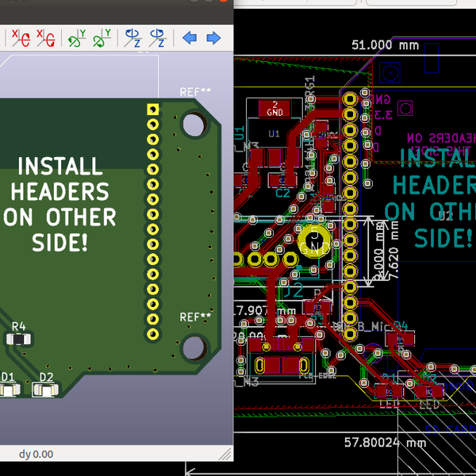The image size is (476, 476).
Task: Click the 'PCB_EDGE' label in PCB editor
Action: pyautogui.click(x=317, y=376)
